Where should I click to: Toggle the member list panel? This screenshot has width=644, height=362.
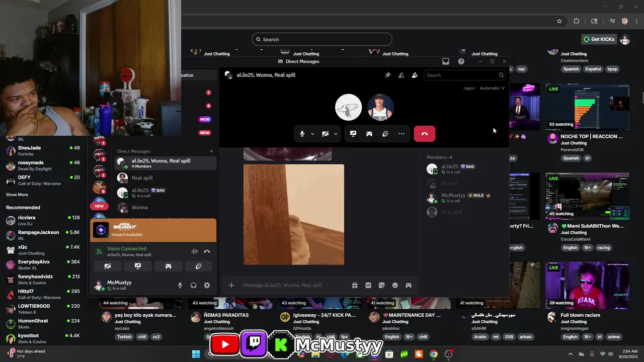point(414,75)
